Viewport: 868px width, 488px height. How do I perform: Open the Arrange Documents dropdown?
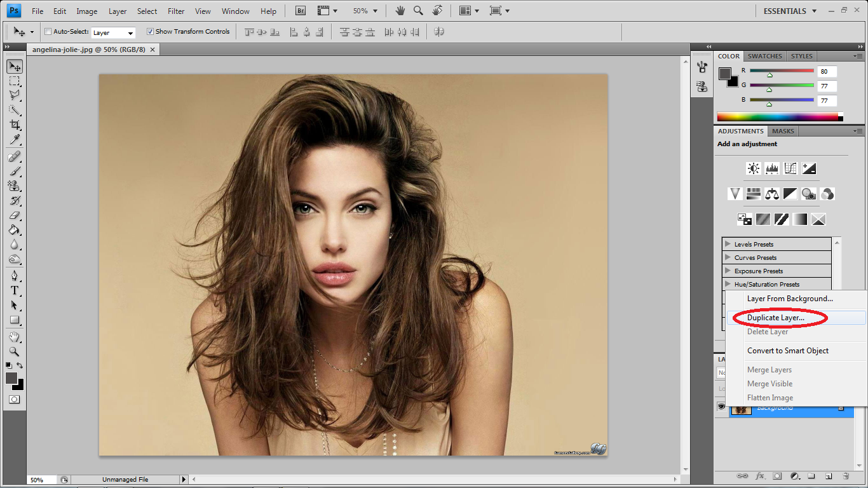[x=469, y=11]
